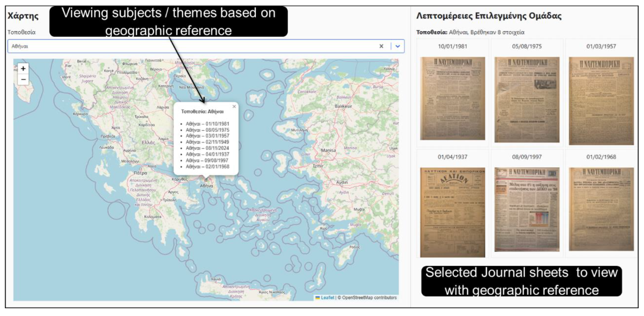Screen dimensions: 644x316
Task: Click the Aydın city label on map
Action: pos(342,183)
